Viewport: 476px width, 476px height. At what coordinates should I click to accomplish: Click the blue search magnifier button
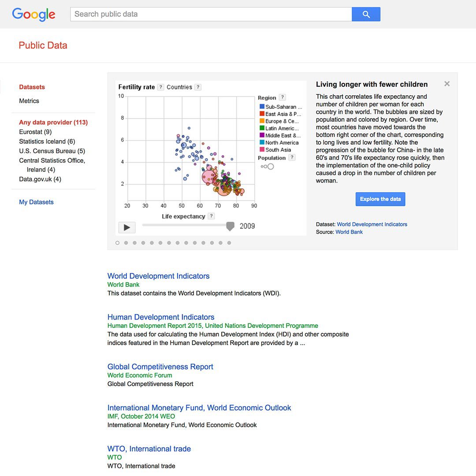(366, 14)
